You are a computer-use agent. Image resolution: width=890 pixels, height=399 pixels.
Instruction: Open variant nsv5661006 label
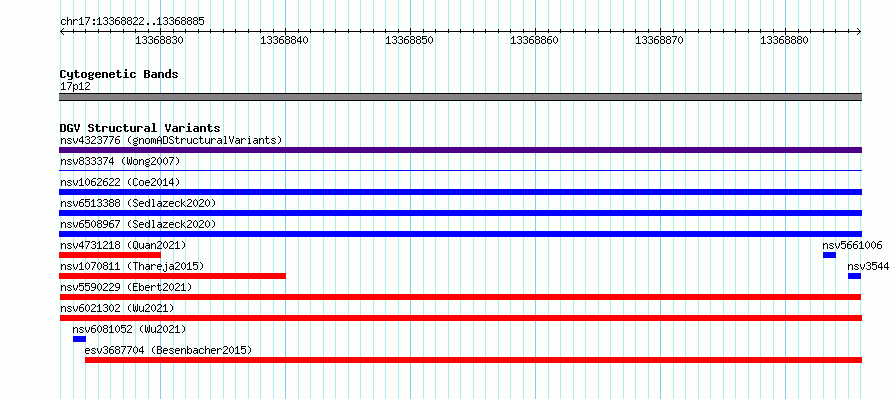coord(852,245)
